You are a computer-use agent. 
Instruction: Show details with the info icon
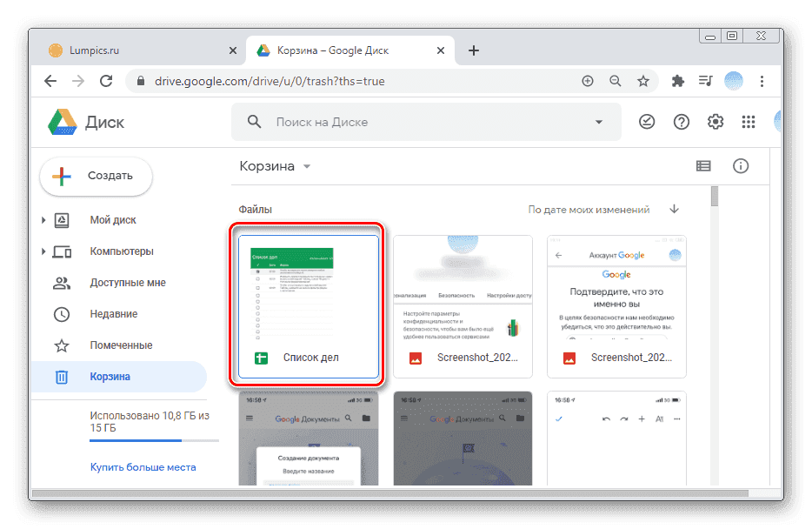click(x=741, y=166)
